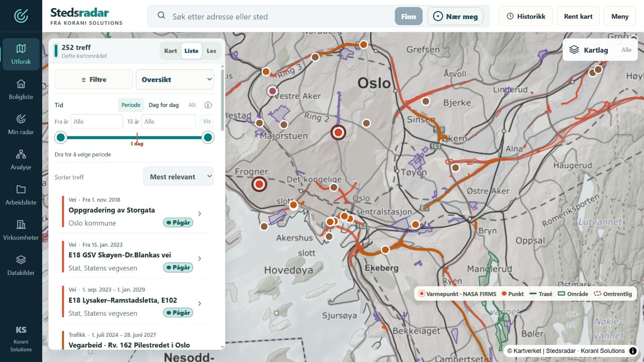The width and height of the screenshot is (644, 362).
Task: Click the Alle label in Kartlag
Action: pyautogui.click(x=626, y=50)
